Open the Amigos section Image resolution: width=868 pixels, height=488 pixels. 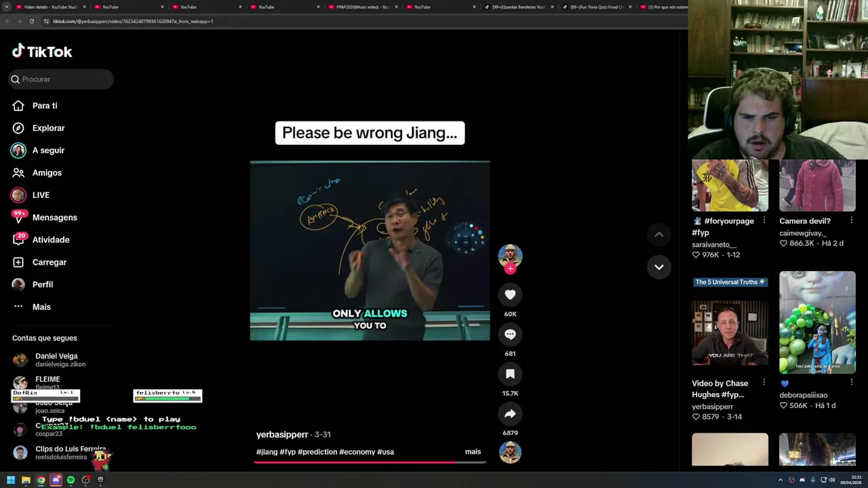pos(47,173)
